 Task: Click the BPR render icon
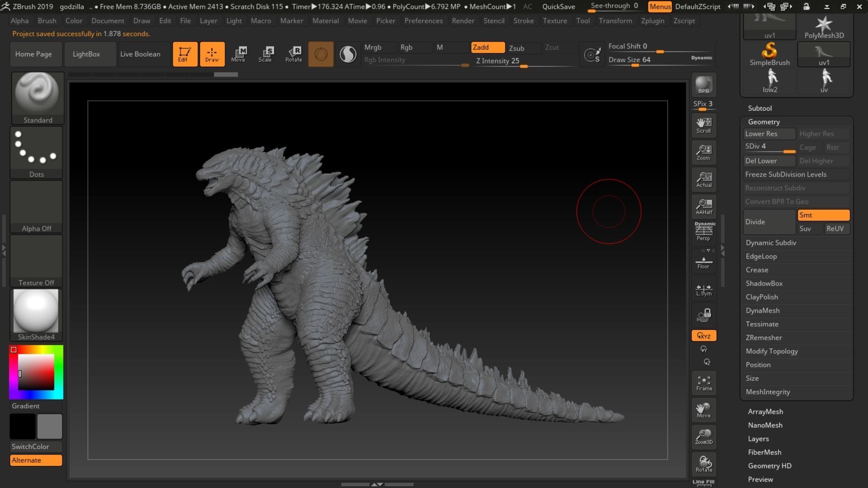click(704, 84)
